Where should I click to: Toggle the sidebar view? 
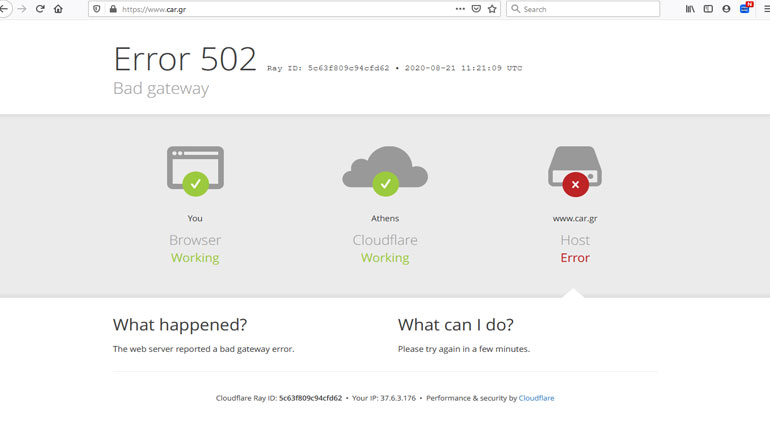(x=708, y=9)
